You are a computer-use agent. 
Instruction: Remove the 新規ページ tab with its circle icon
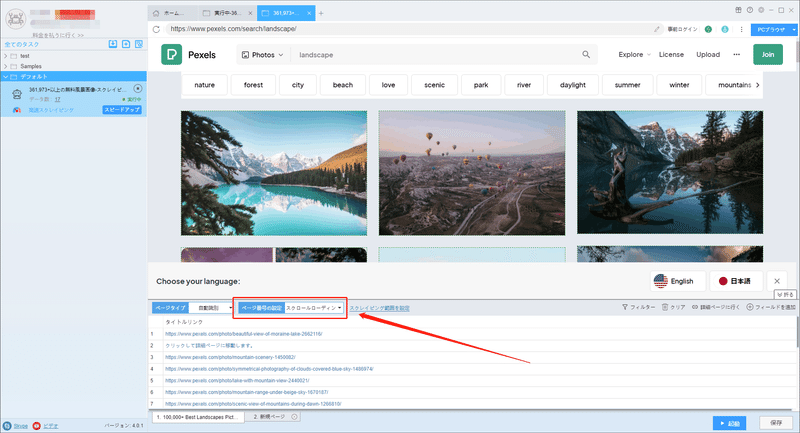(x=294, y=417)
